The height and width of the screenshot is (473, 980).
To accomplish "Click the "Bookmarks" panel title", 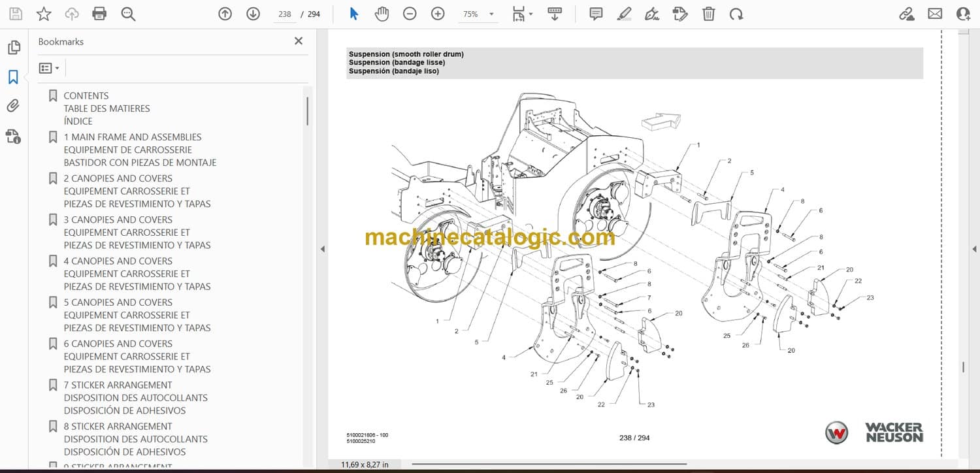I will point(61,41).
